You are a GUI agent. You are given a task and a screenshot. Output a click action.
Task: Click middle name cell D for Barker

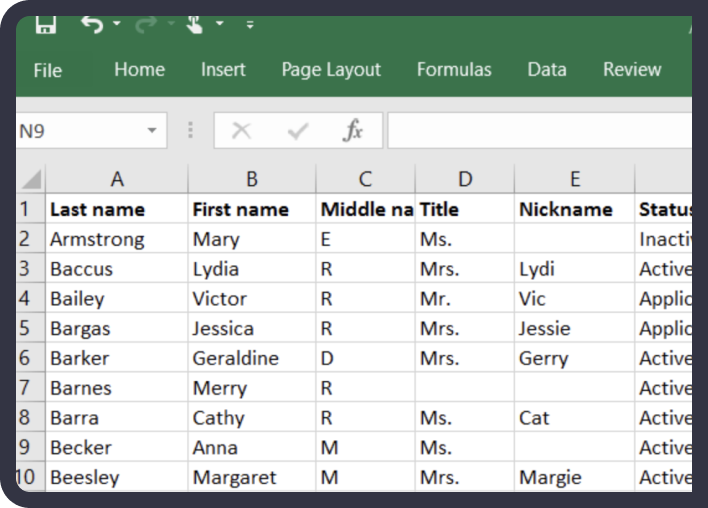[x=365, y=358]
